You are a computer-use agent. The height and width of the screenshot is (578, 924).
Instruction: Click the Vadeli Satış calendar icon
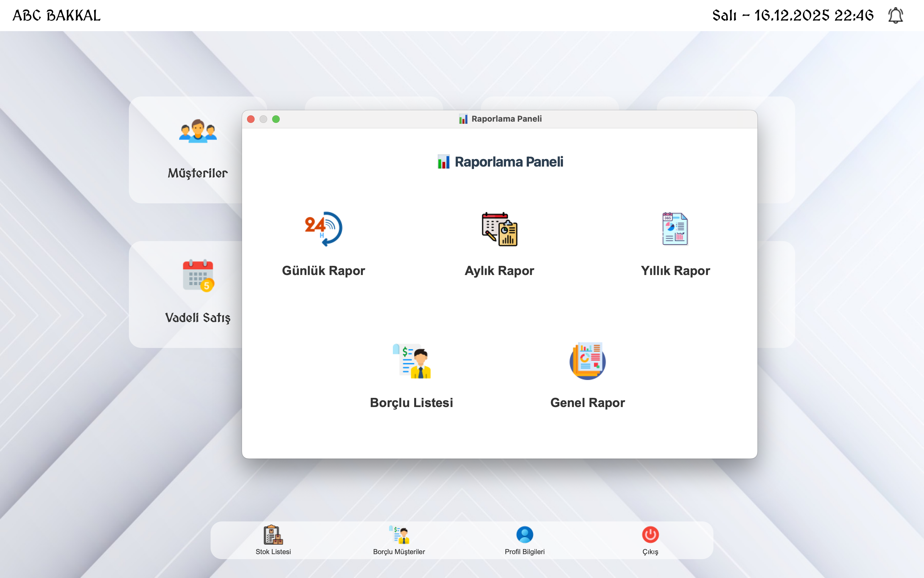(198, 276)
